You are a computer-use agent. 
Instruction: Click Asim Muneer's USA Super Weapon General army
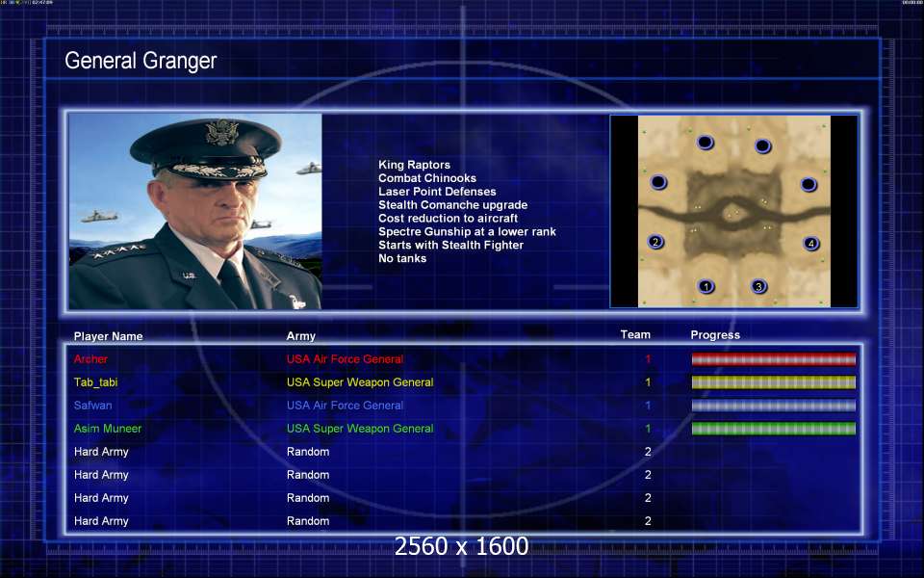(360, 428)
